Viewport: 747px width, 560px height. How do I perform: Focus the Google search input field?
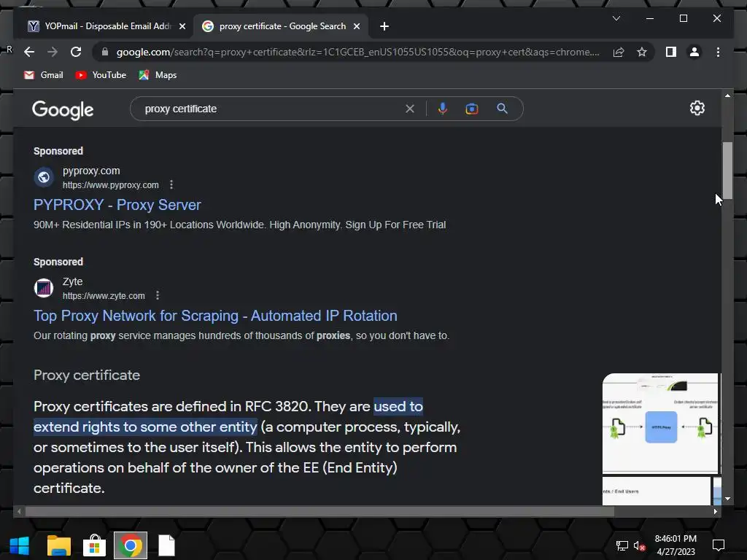271,109
